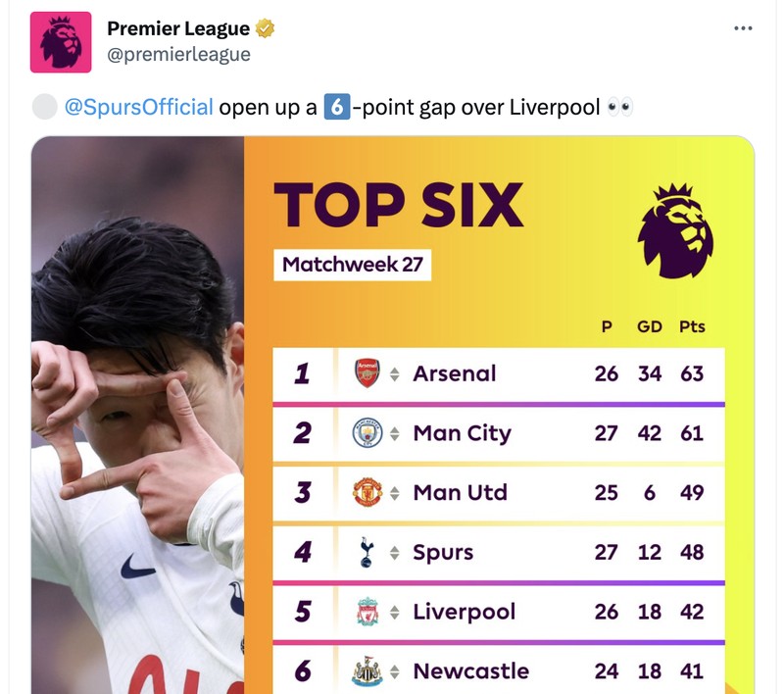
Task: Open the more options menu
Action: click(743, 28)
